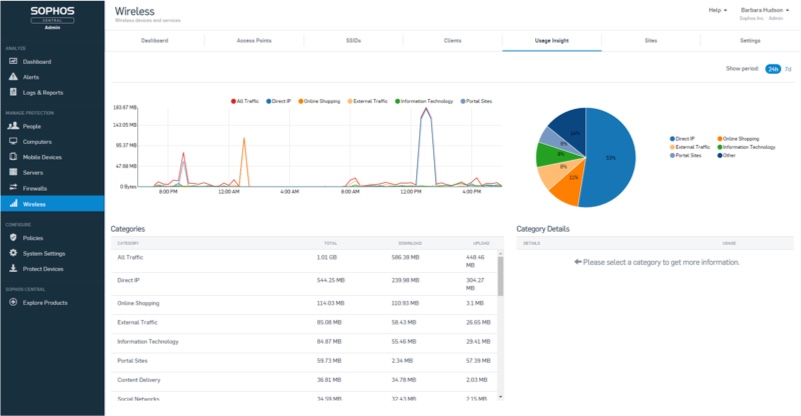
Task: Click the Explore Products plus icon
Action: coord(13,302)
